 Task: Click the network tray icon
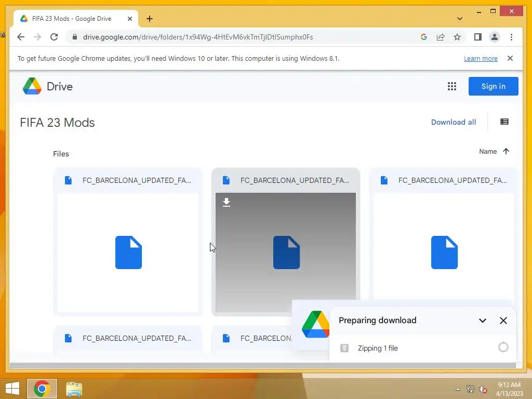[470, 389]
